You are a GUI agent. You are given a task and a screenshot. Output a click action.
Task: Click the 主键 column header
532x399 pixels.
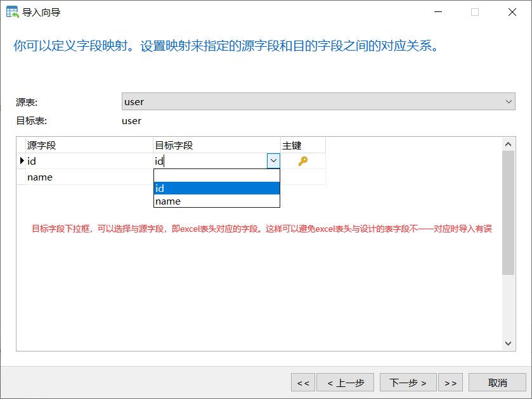294,144
